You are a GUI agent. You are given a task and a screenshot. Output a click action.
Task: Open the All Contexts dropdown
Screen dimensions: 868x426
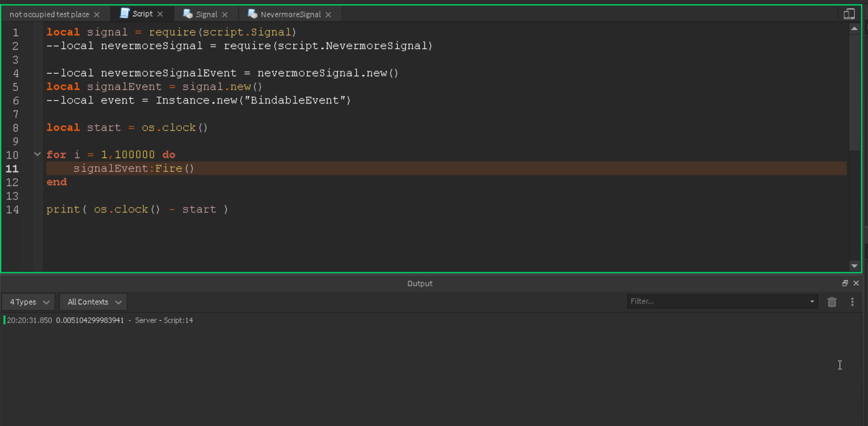(94, 302)
